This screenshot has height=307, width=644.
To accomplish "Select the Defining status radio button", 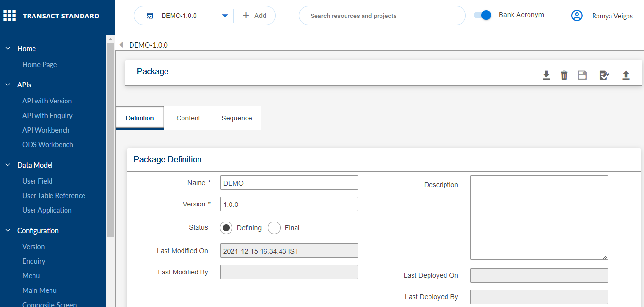I will pos(226,228).
